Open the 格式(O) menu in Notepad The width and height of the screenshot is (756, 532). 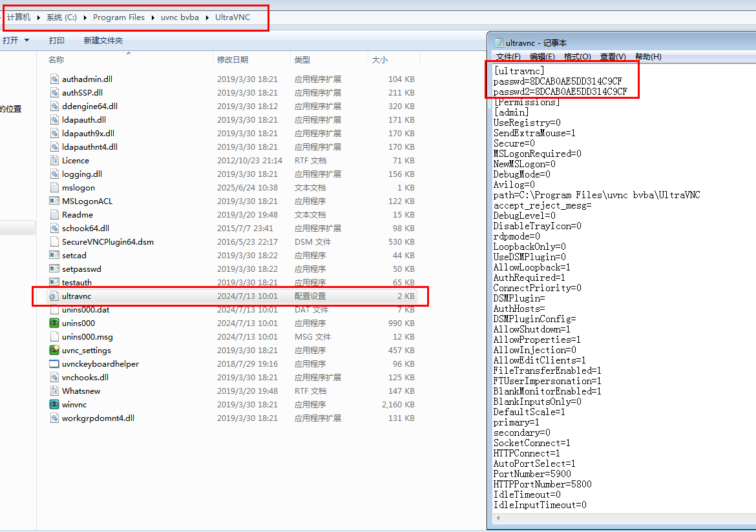(577, 57)
